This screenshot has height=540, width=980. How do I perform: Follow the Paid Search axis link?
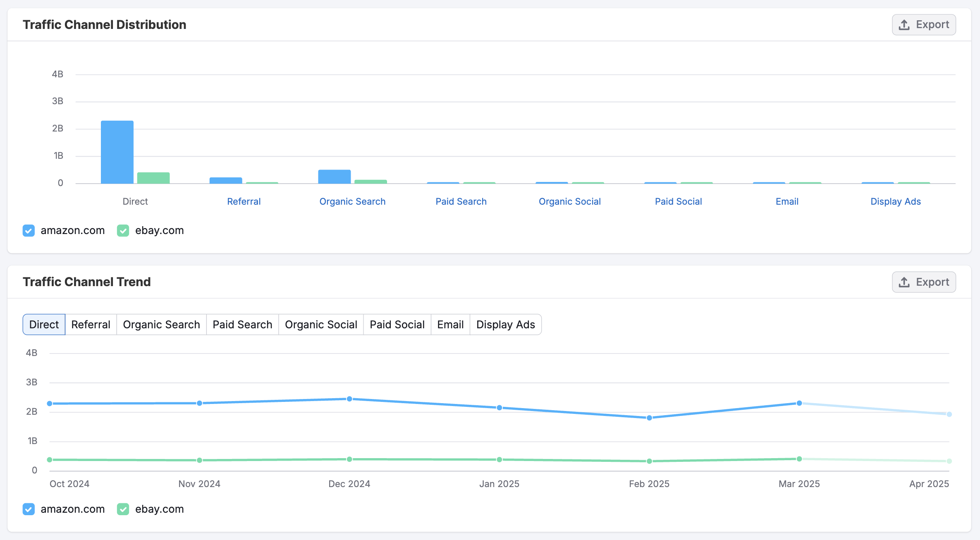[461, 201]
